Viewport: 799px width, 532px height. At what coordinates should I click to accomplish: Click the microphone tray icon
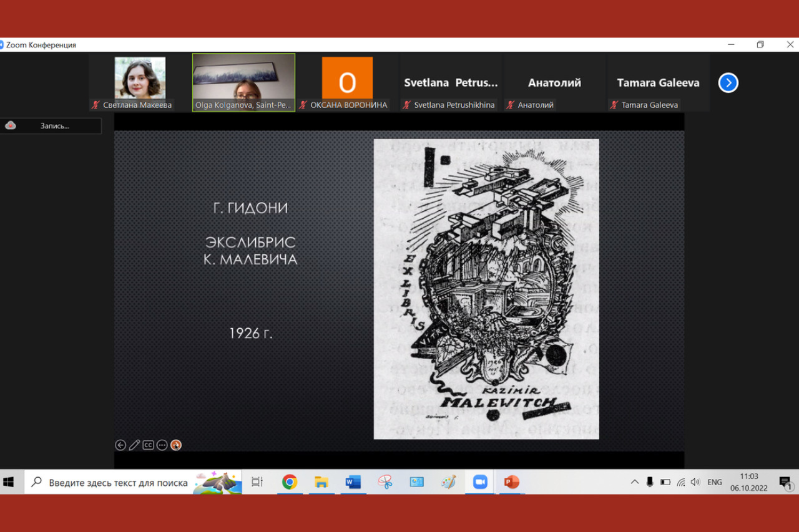(x=650, y=482)
